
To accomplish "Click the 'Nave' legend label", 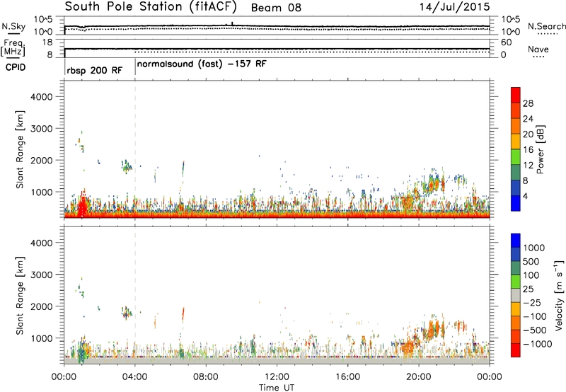I will [538, 49].
